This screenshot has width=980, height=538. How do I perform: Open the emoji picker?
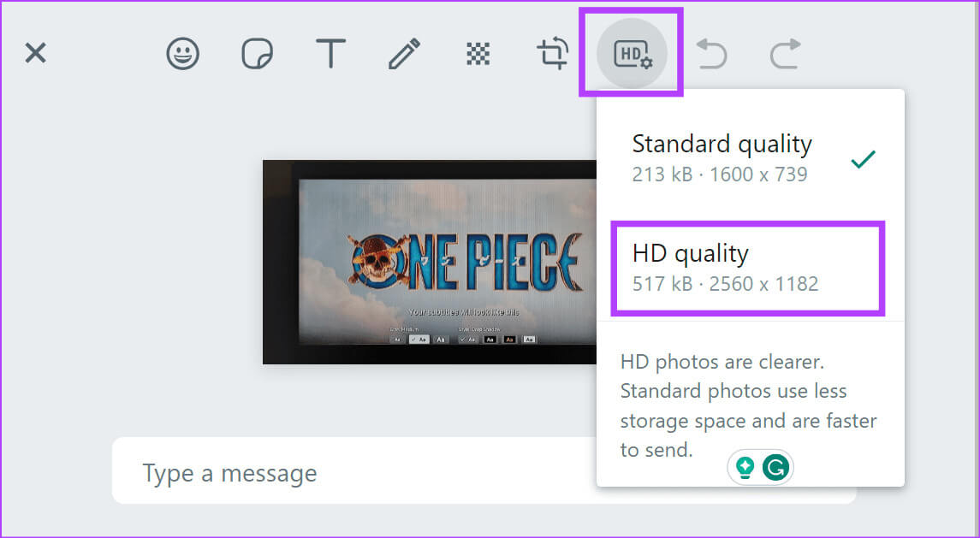[x=183, y=53]
